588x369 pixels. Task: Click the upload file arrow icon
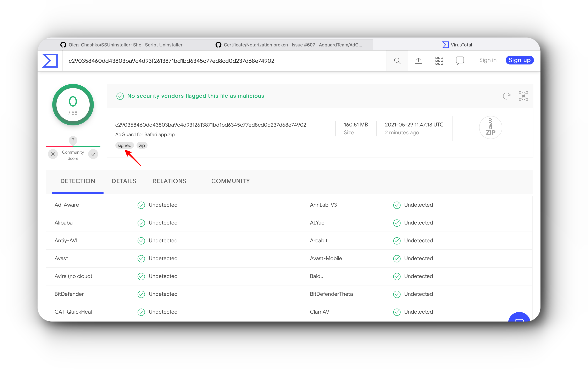[x=418, y=61]
